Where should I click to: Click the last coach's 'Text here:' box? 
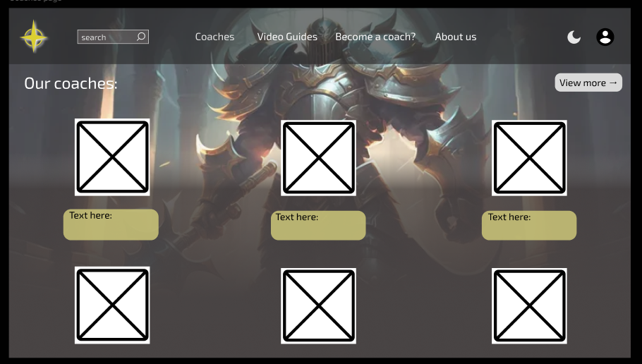(529, 226)
